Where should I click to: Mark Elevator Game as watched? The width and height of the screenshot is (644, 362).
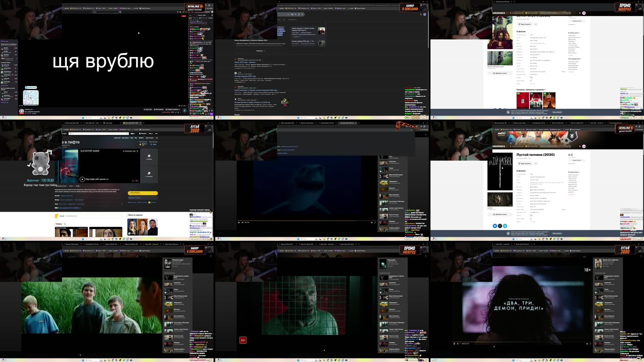click(x=135, y=198)
